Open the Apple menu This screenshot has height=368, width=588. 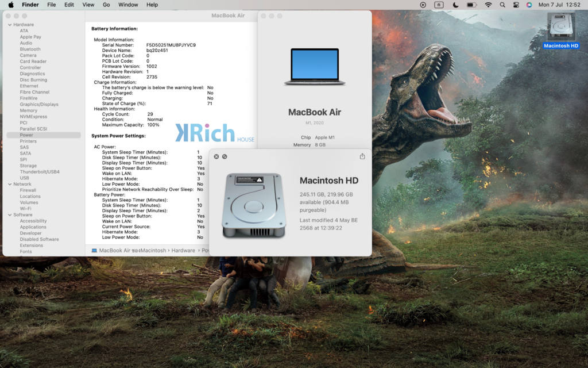[11, 5]
